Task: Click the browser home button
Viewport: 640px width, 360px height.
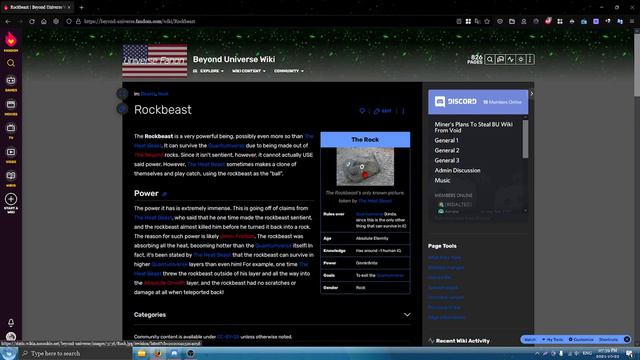Action: point(44,21)
